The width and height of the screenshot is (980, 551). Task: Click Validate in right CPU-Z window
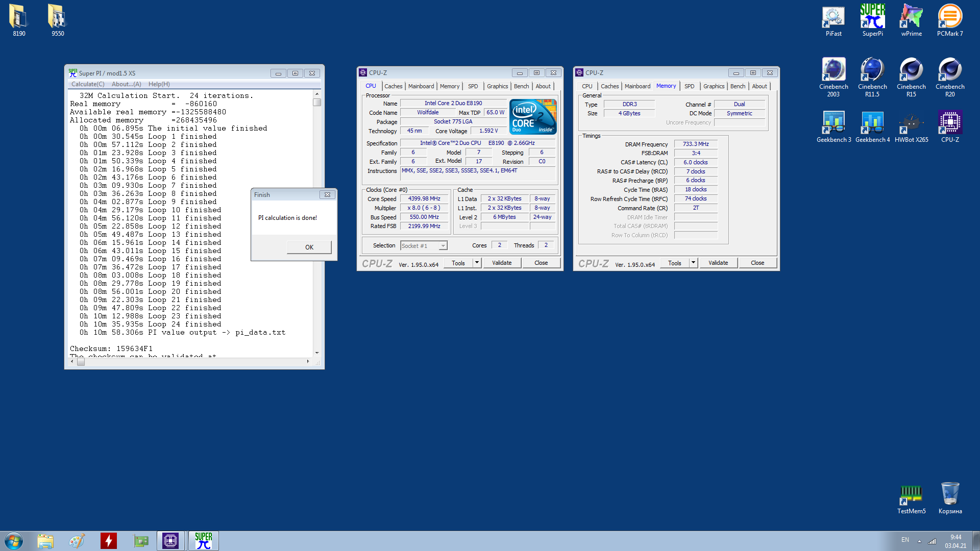pos(718,263)
